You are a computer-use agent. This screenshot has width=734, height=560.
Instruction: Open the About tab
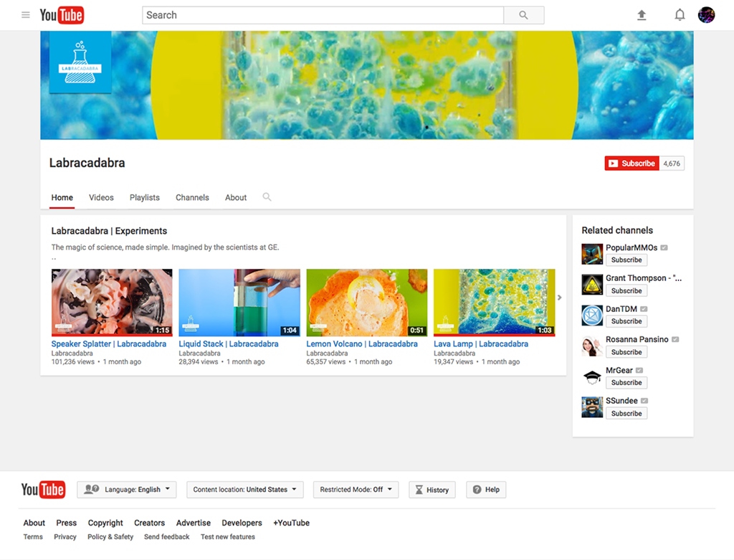(x=236, y=198)
